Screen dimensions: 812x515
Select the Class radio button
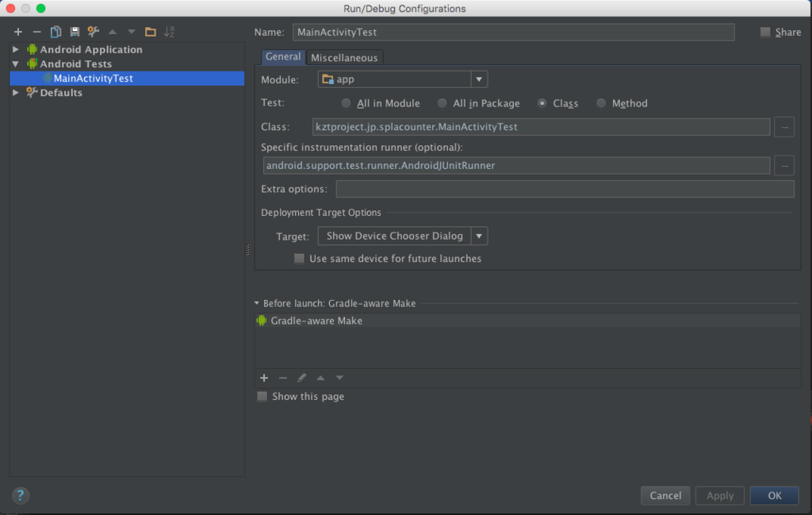pyautogui.click(x=542, y=104)
